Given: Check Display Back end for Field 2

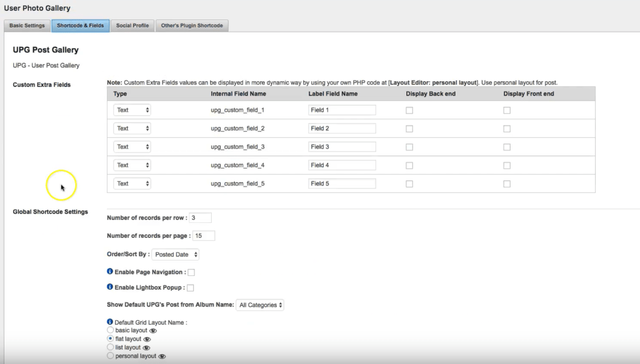Looking at the screenshot, I should [x=409, y=129].
